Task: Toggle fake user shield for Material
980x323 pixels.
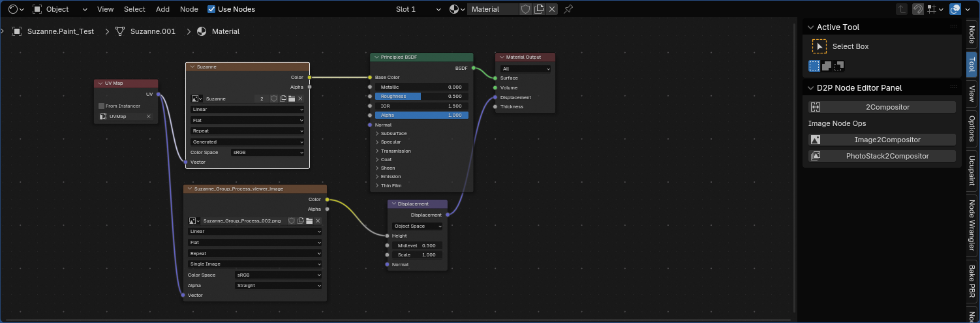Action: [525, 9]
